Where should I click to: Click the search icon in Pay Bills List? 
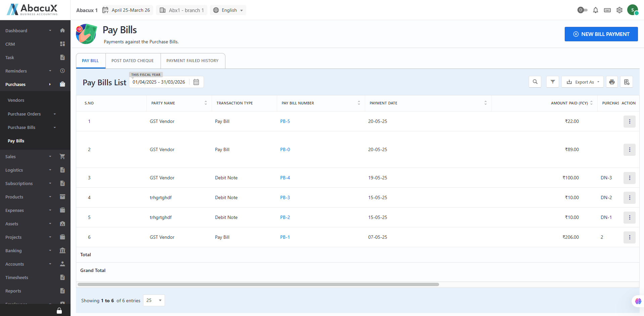535,82
